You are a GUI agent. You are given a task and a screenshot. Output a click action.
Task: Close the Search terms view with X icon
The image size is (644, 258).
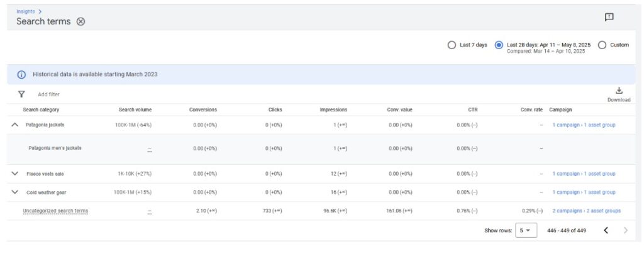pos(80,21)
